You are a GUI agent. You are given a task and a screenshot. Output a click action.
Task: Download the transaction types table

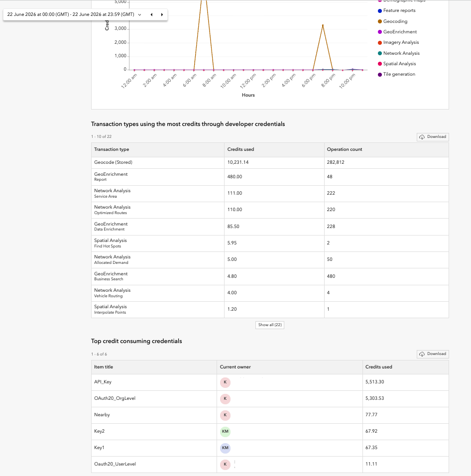click(x=433, y=137)
